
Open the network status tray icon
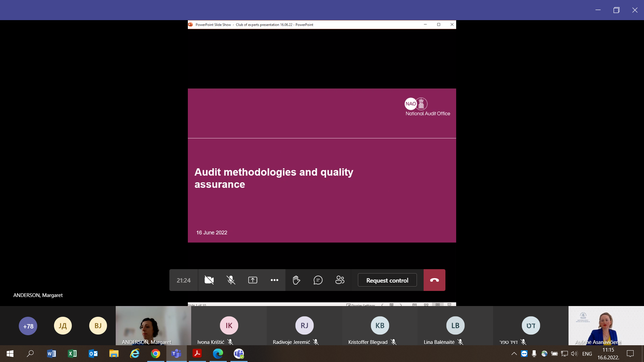[x=565, y=354]
